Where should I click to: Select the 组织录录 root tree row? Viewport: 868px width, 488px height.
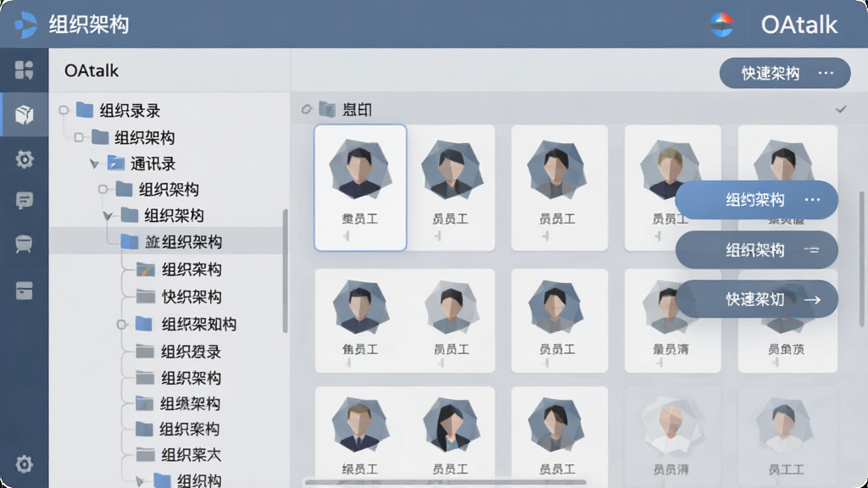point(111,110)
